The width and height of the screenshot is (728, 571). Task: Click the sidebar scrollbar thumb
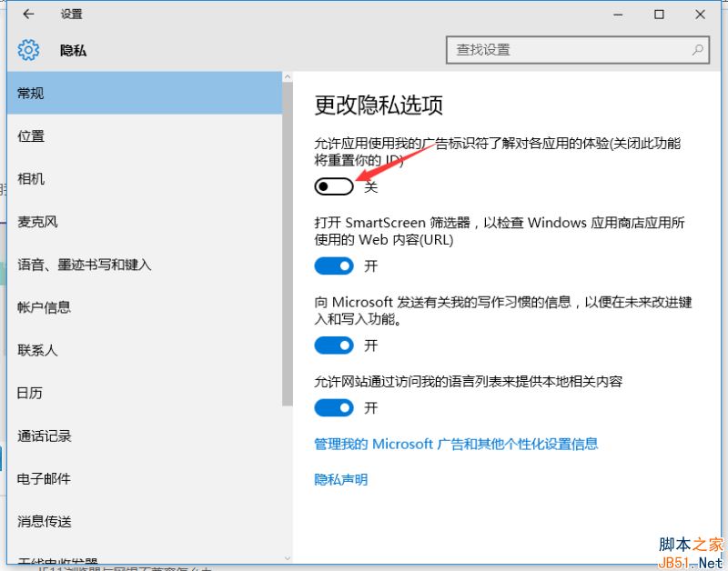[288, 244]
